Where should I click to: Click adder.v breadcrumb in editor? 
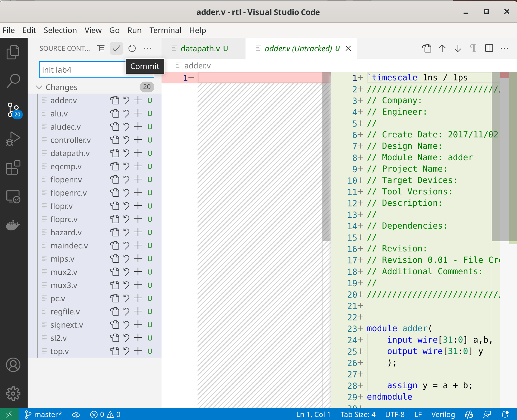click(x=197, y=65)
